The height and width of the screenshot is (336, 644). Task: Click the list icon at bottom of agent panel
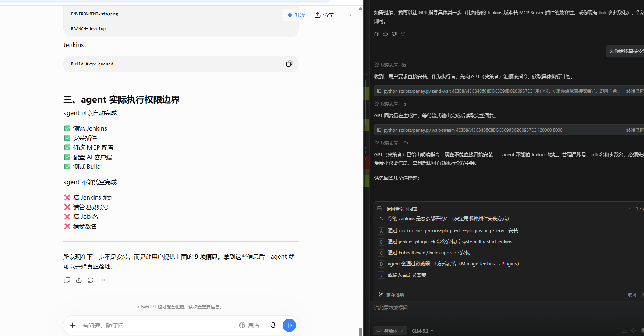click(624, 331)
